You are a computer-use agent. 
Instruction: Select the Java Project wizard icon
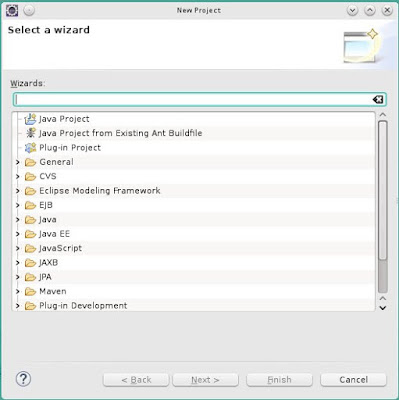coord(30,119)
